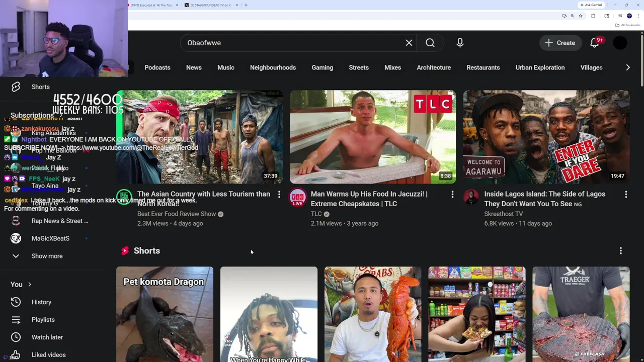Select the Neighbourhoods filter chip
The image size is (644, 362).
(x=273, y=67)
